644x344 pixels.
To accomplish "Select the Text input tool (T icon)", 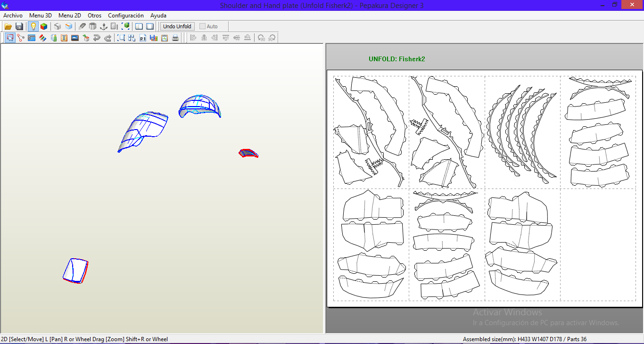I will [x=64, y=38].
